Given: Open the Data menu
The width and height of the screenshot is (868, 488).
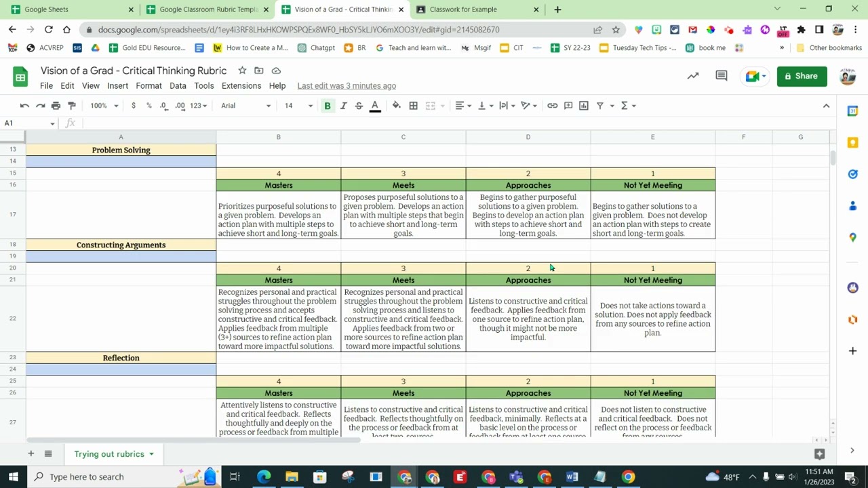Looking at the screenshot, I should [178, 86].
